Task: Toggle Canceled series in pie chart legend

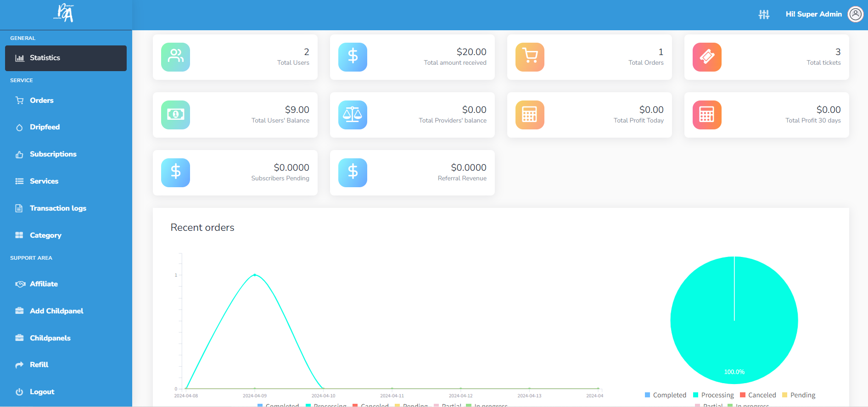Action: (x=758, y=395)
